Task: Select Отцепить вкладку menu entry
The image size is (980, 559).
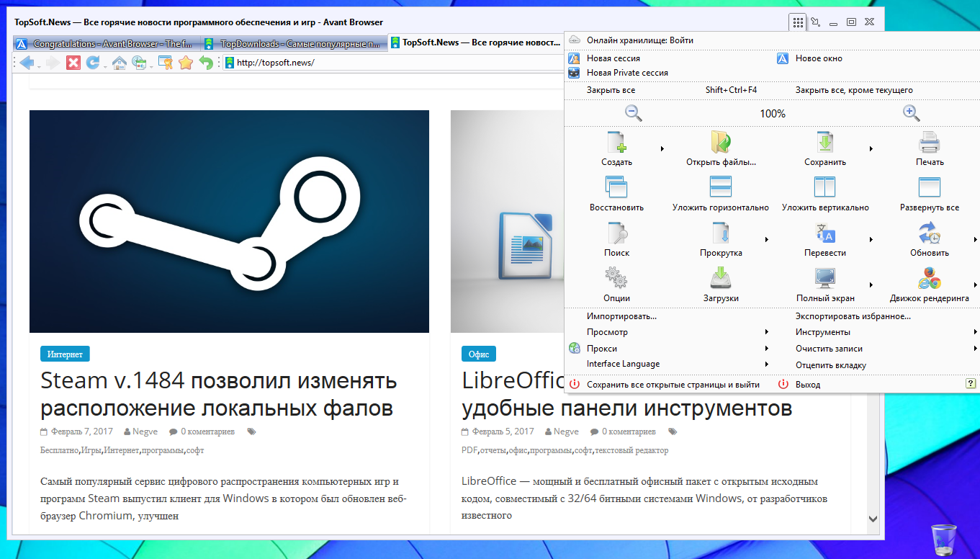Action: [x=831, y=365]
